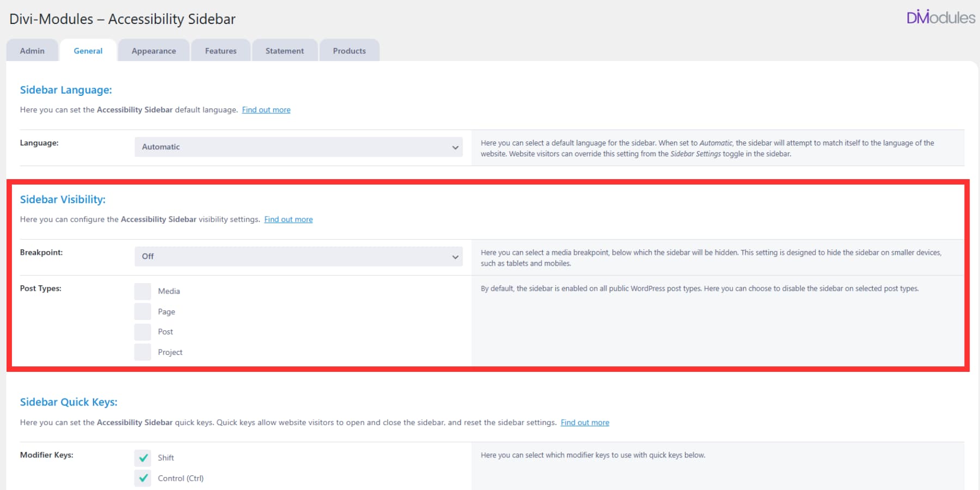Select the Features tab
Viewport: 980px width, 490px height.
[220, 50]
